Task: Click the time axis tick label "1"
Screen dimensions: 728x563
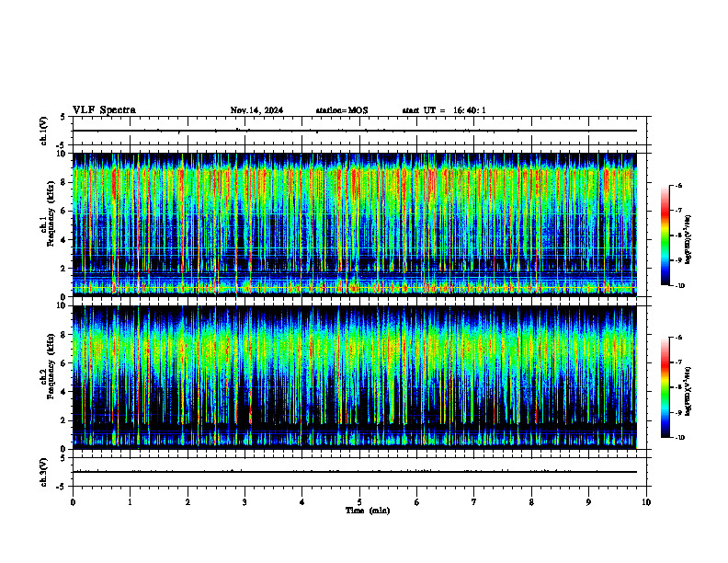Action: point(130,502)
